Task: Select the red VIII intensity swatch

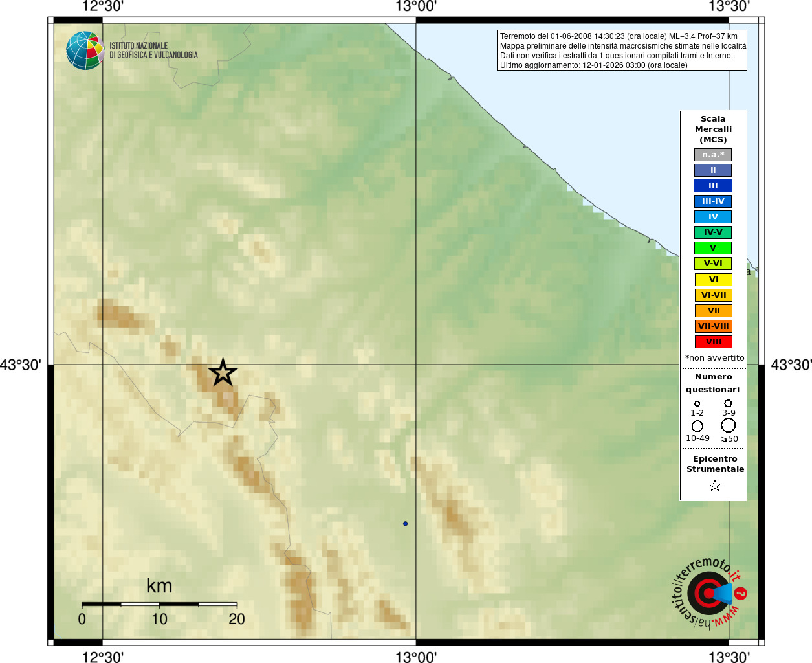Action: tap(713, 342)
